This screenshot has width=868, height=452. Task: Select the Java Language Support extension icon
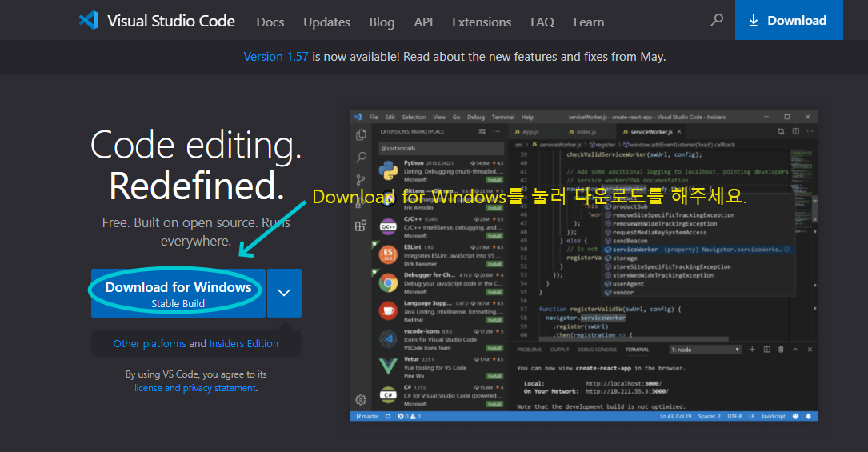click(x=388, y=311)
